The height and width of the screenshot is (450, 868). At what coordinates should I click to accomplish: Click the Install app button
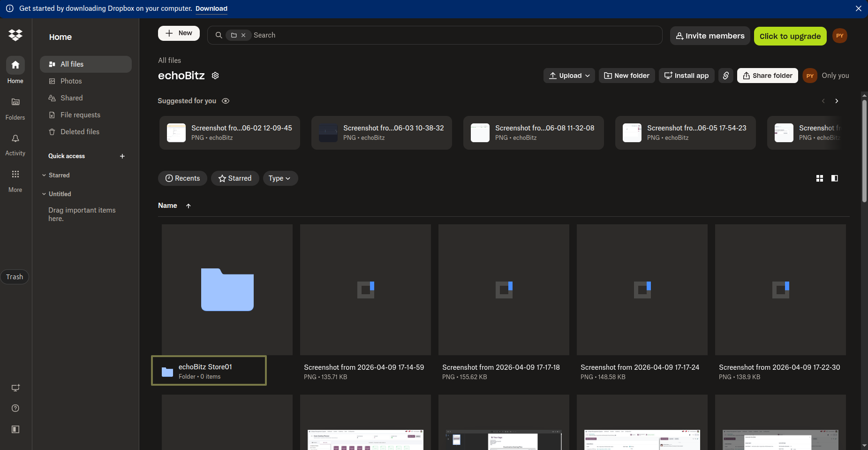tap(687, 76)
